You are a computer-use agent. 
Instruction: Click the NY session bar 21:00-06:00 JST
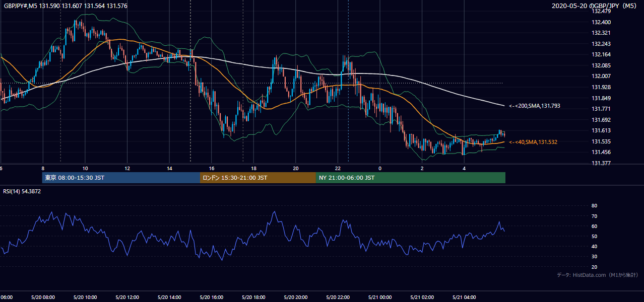pos(411,178)
